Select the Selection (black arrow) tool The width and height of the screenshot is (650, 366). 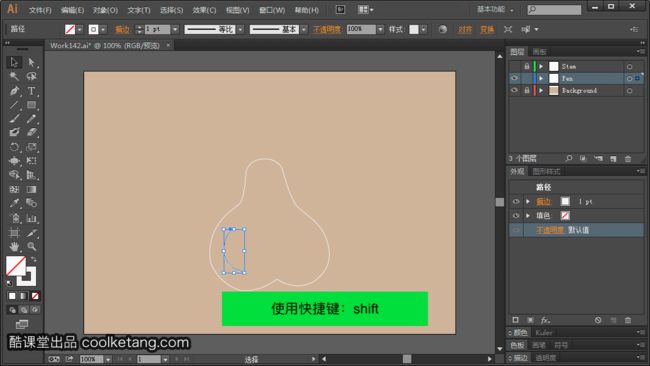tap(14, 62)
